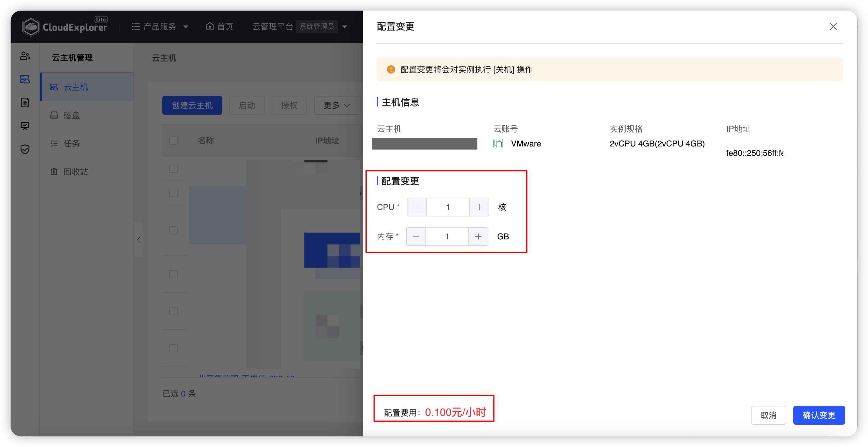Open billing document sidebar icon
The image size is (868, 447).
click(25, 102)
